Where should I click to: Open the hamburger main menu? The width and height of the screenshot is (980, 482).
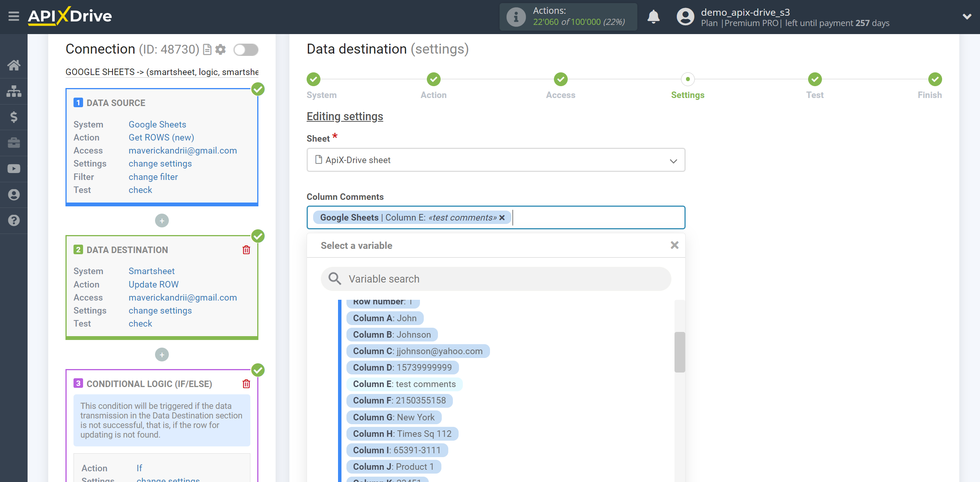tap(14, 16)
